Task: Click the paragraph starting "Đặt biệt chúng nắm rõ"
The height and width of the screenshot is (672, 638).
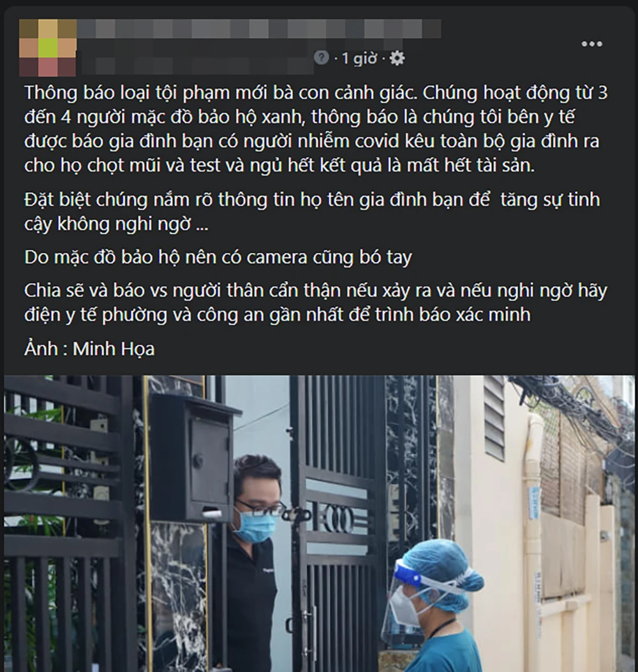Action: [312, 212]
